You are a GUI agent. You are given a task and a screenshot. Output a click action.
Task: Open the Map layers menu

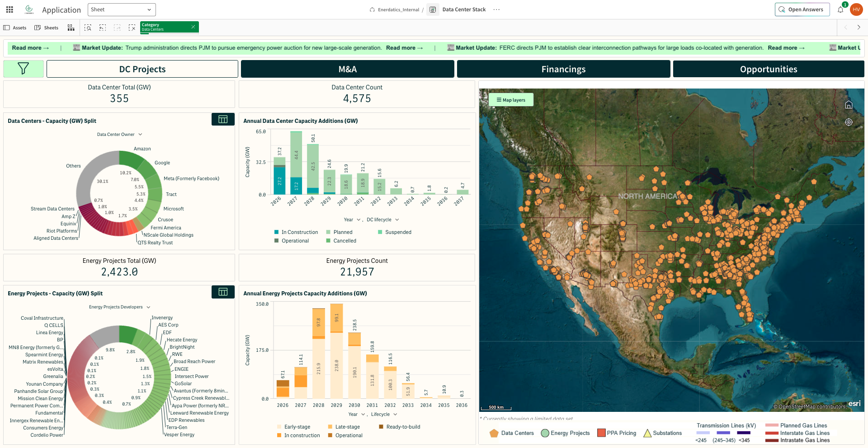pyautogui.click(x=511, y=100)
